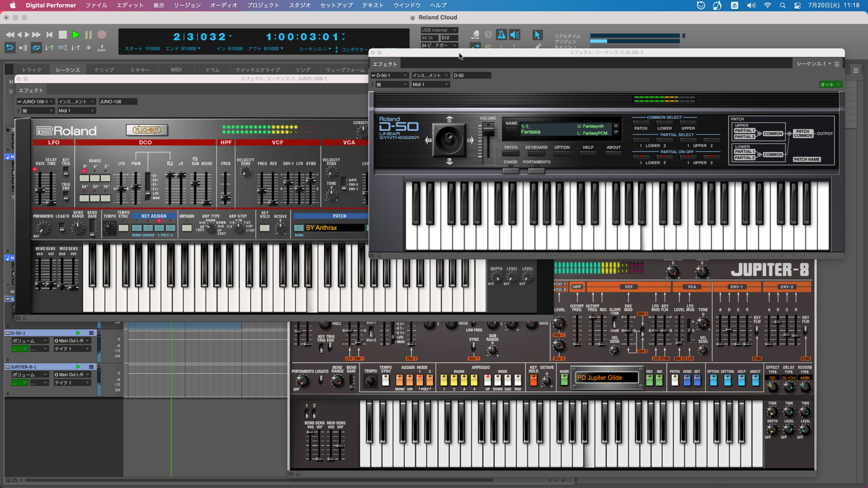Open the D-50-1 track settings menu icon
Image resolution: width=868 pixels, height=488 pixels.
coord(91,333)
